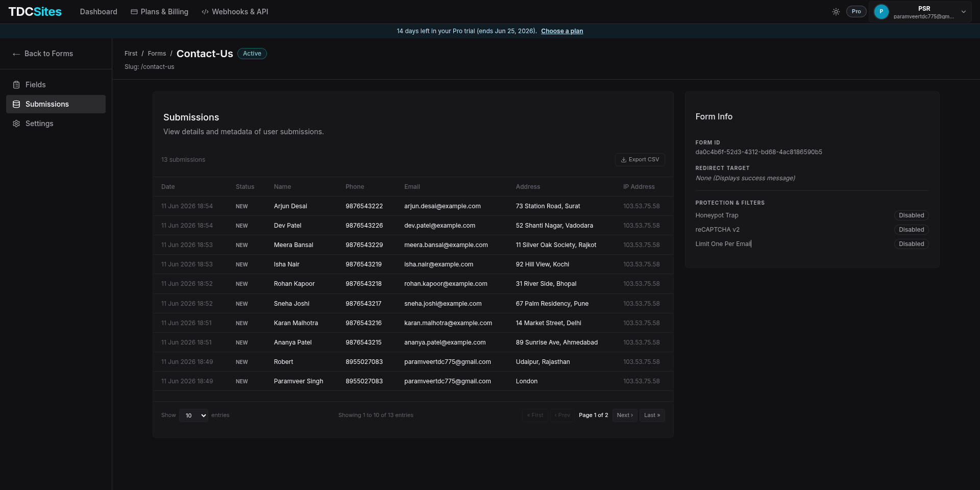Click address Udaipur, Rajasthan
Screen dimensions: 980x490
click(x=543, y=362)
